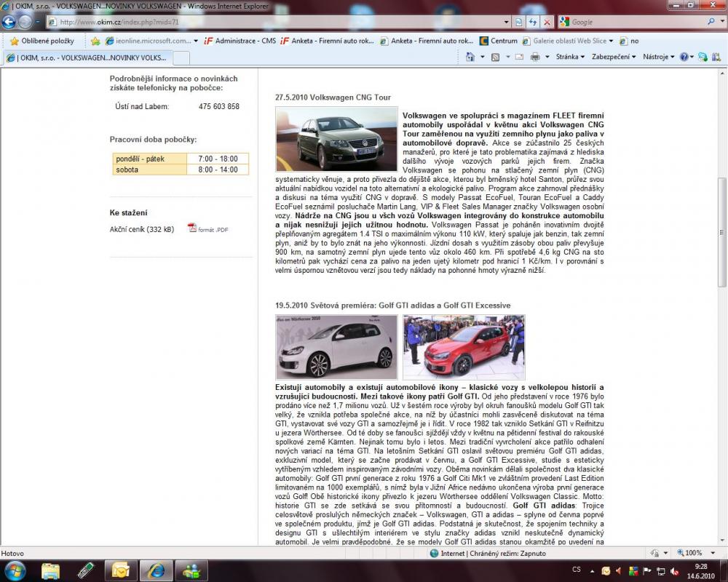
Task: Open Outlook from the taskbar
Action: (121, 570)
